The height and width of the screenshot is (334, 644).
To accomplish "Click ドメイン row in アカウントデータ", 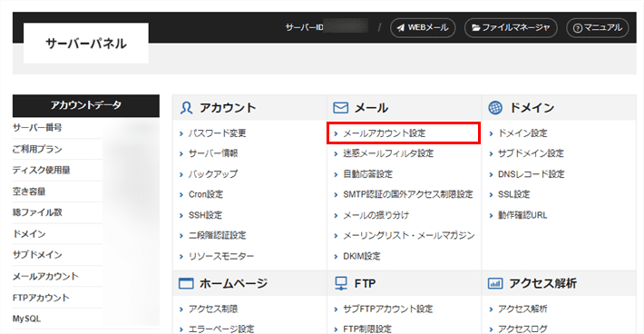I will tap(29, 234).
